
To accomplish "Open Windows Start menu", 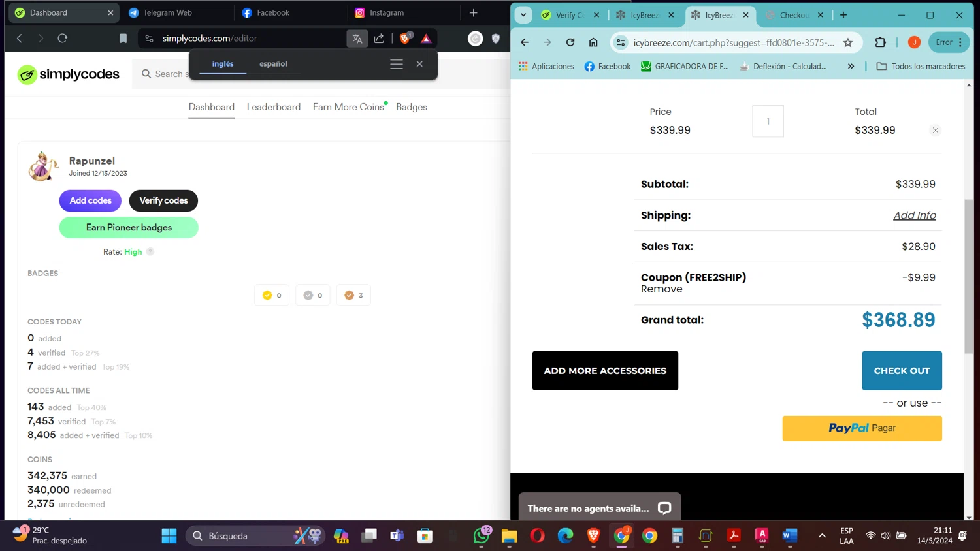I will [x=169, y=536].
